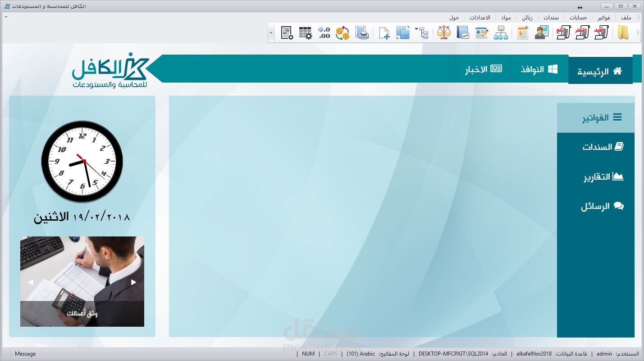Switch to the الاخبار news tab

coord(484,69)
